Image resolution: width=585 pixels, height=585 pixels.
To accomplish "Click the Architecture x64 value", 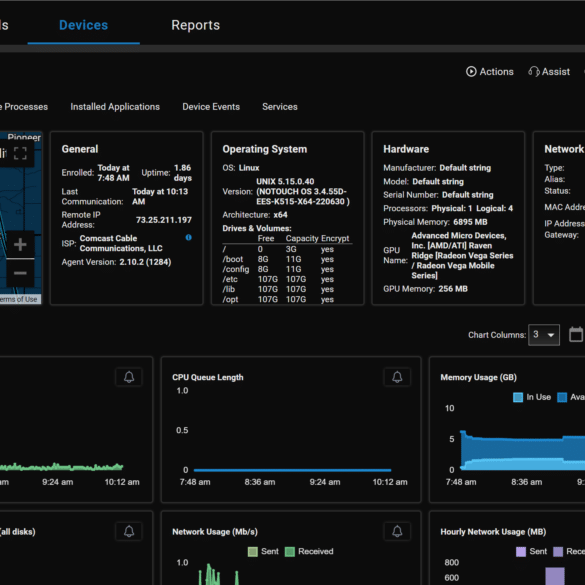I will tap(280, 215).
